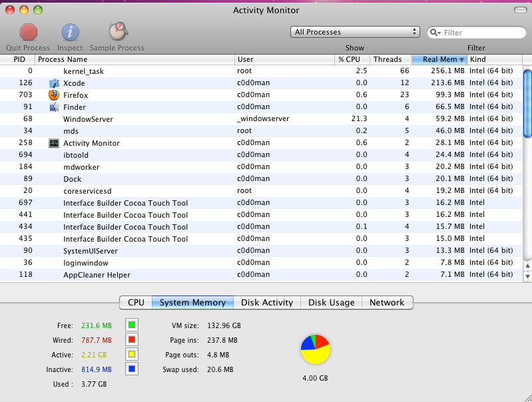532x402 pixels.
Task: Click the yellow Active memory color swatch
Action: tap(132, 354)
